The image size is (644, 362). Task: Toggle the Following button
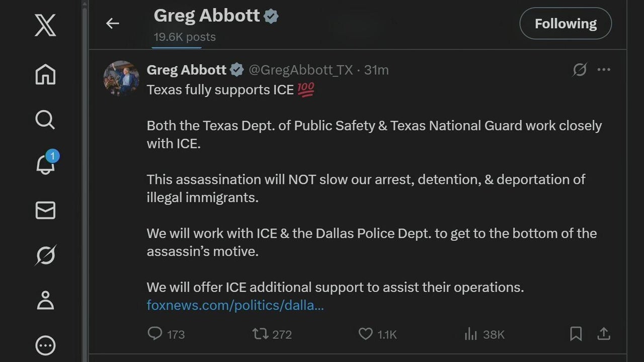click(x=566, y=24)
